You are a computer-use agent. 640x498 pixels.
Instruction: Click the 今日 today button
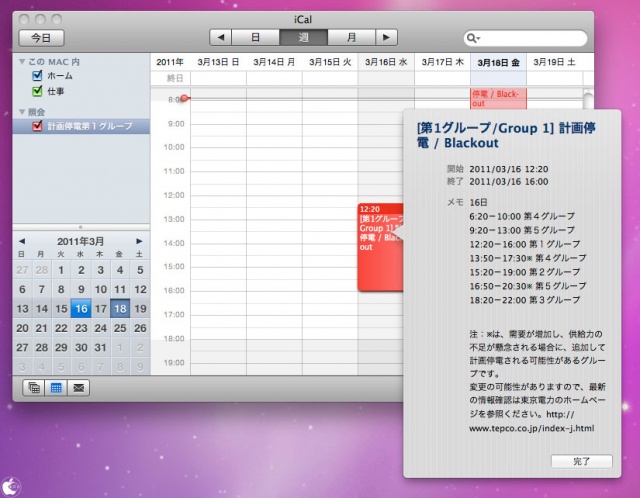point(41,38)
